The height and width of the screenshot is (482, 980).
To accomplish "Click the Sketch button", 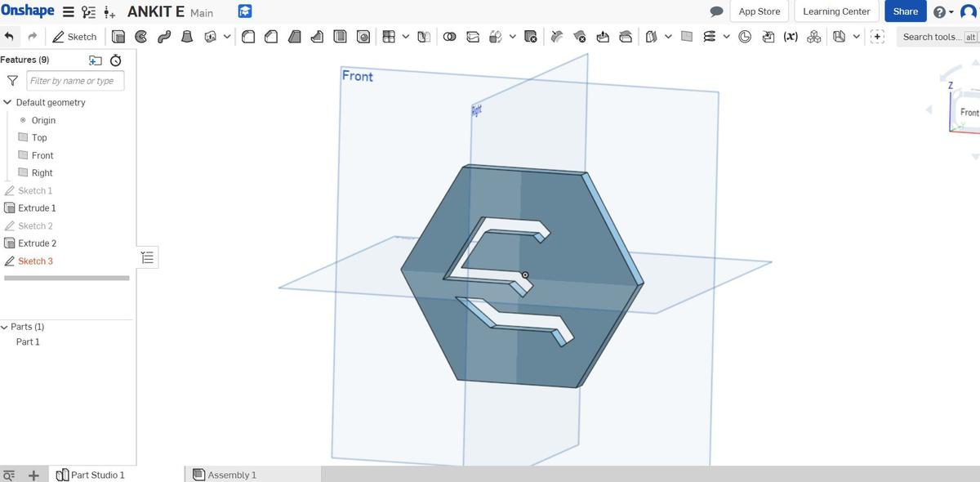I will [x=74, y=37].
